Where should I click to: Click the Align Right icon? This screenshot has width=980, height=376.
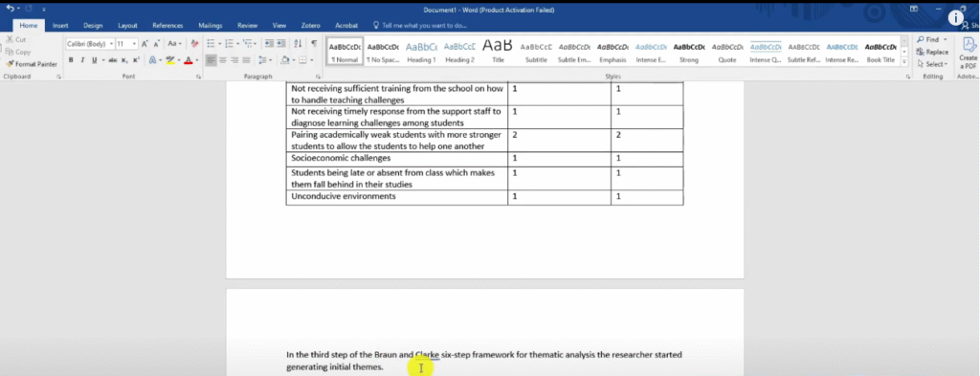pos(235,60)
